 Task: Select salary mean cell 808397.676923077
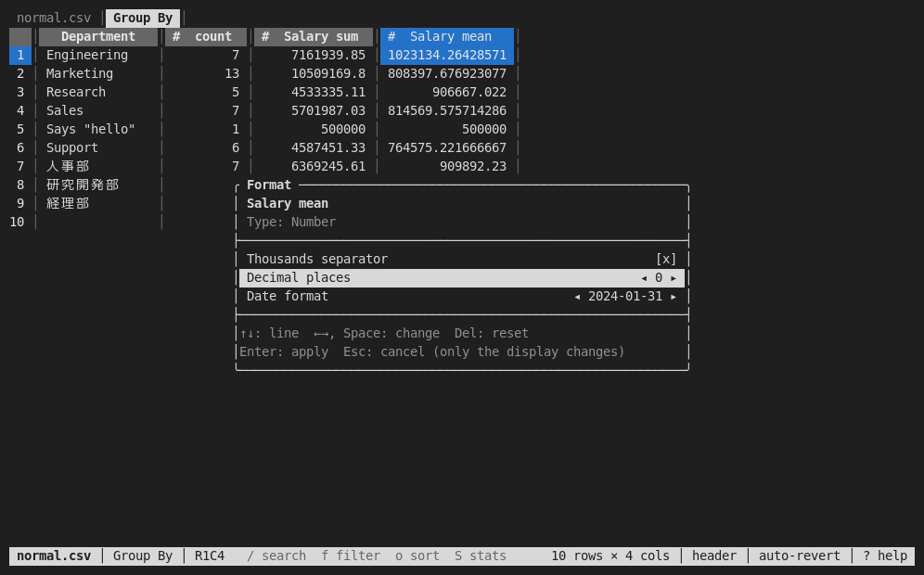tap(447, 73)
